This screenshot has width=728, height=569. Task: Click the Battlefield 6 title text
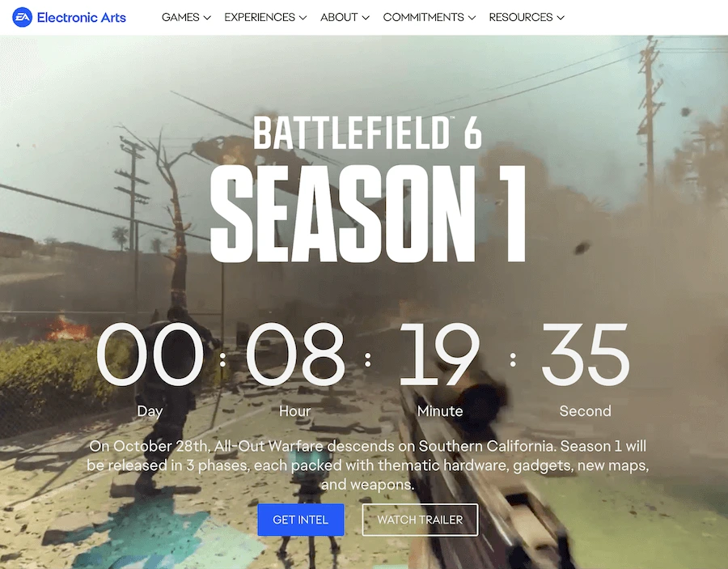[367, 134]
